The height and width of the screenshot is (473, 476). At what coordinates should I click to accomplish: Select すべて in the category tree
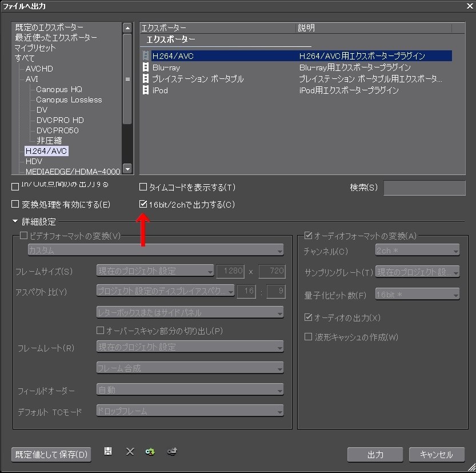click(25, 58)
